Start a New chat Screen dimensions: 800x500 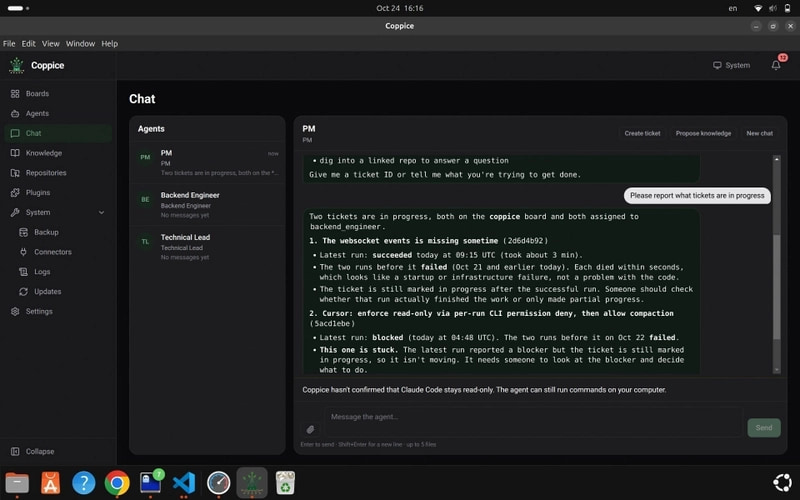click(x=759, y=133)
